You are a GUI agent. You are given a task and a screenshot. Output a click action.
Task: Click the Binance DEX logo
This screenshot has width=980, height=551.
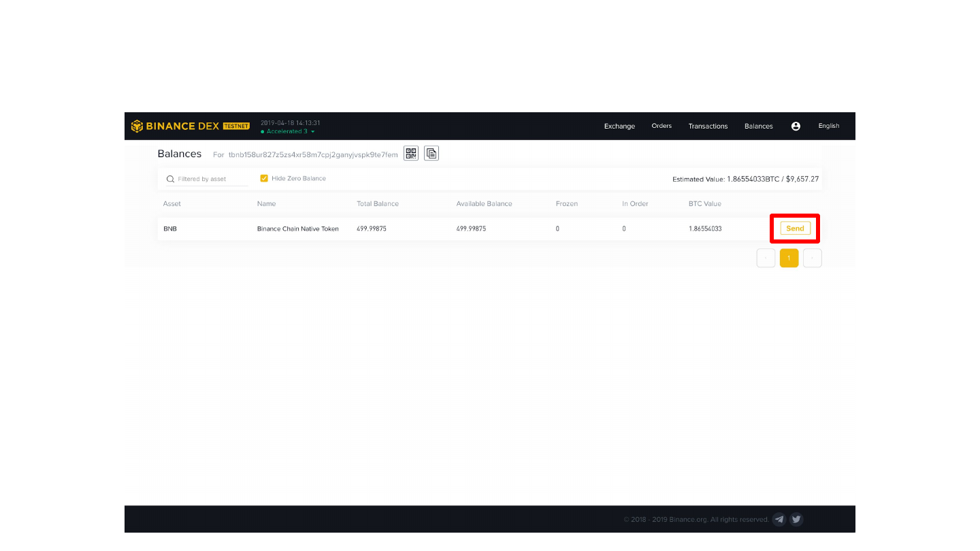[x=191, y=126]
